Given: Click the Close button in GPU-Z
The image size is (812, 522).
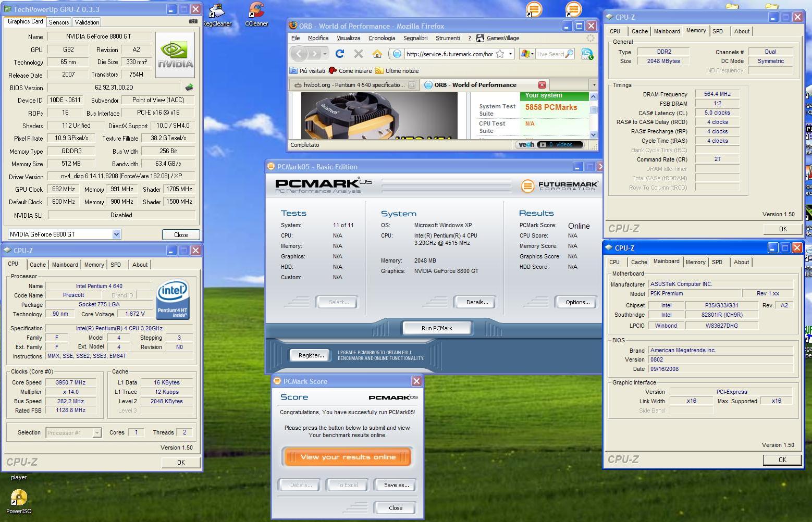Looking at the screenshot, I should click(x=181, y=235).
